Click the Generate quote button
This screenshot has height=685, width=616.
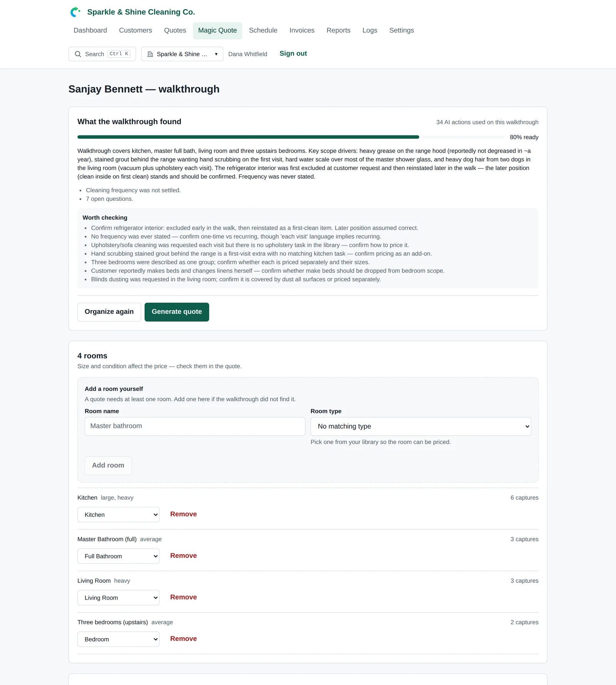(177, 312)
